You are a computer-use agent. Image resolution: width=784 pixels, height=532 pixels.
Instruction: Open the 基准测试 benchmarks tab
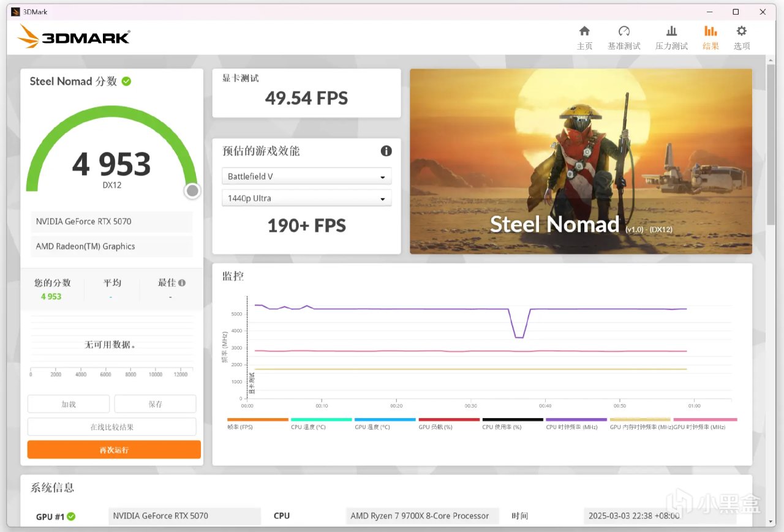point(624,38)
